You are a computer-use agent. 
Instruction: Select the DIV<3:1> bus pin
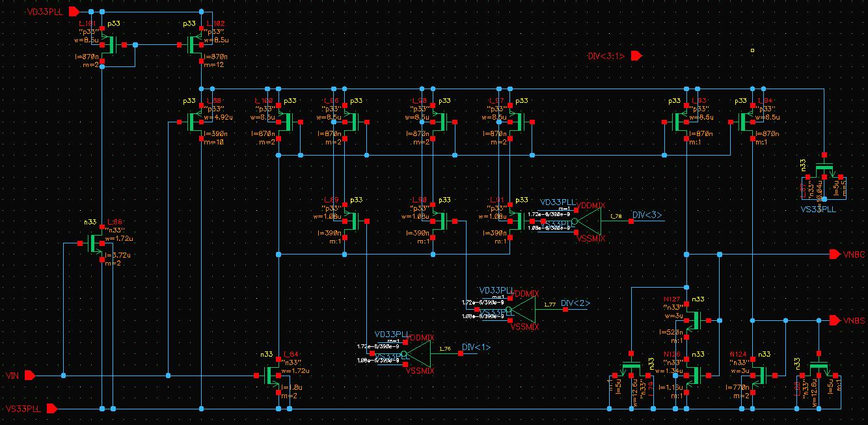[636, 56]
